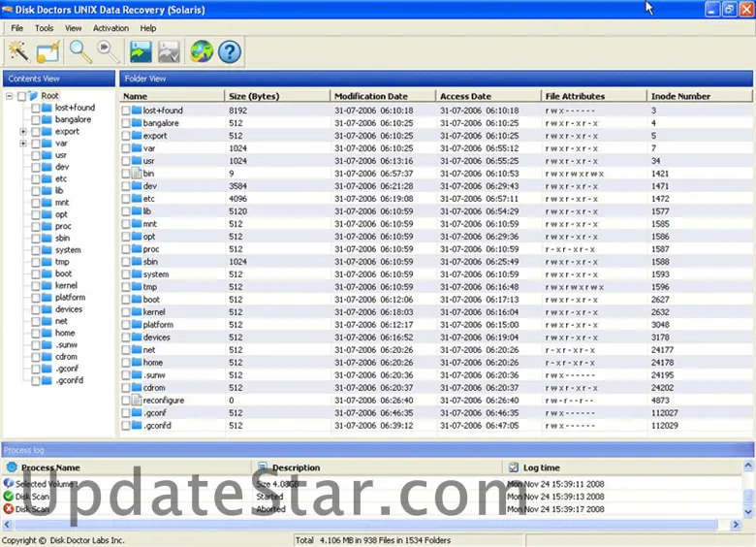This screenshot has height=547, width=756.
Task: Click the lost+found folder icon in list
Action: click(137, 110)
